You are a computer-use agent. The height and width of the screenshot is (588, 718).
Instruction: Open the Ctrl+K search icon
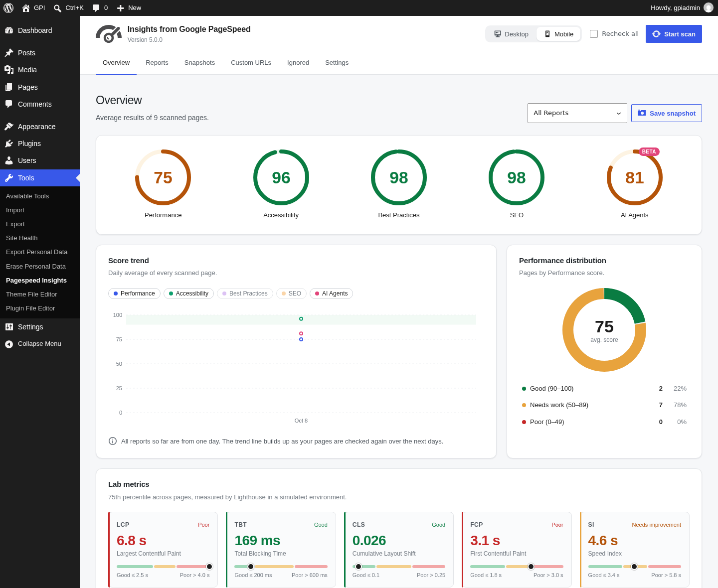pyautogui.click(x=57, y=8)
